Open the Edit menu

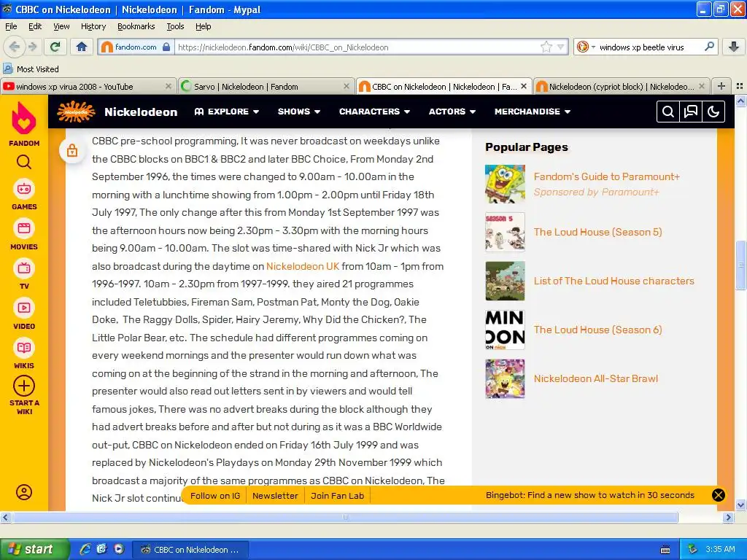click(x=35, y=26)
